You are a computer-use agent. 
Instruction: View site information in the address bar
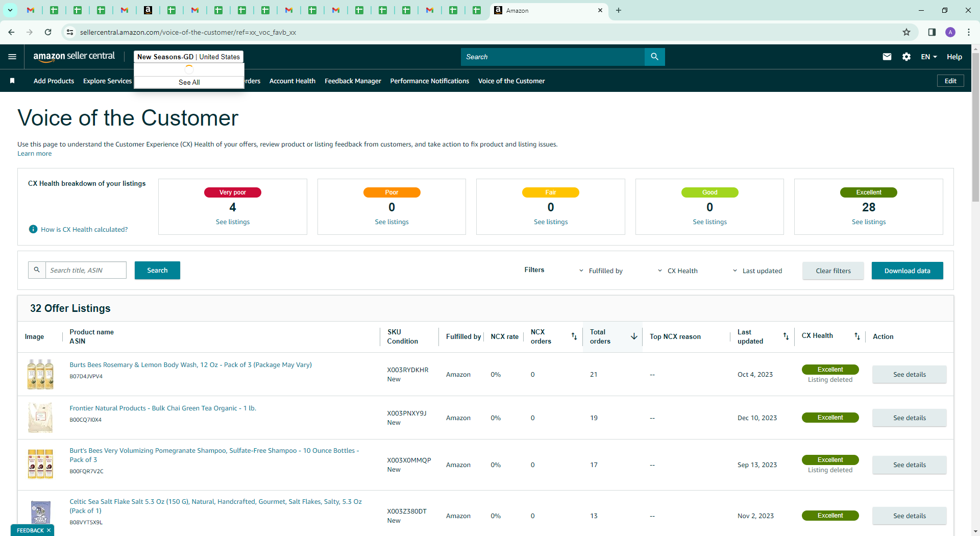[70, 32]
